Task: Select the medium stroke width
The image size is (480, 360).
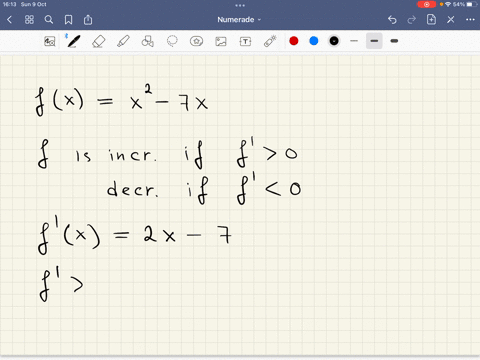Action: click(x=374, y=41)
